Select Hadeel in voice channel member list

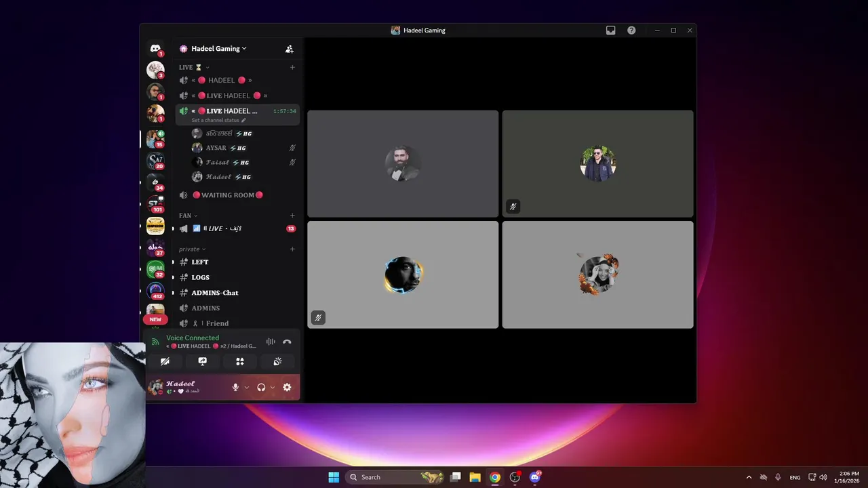[244, 177]
